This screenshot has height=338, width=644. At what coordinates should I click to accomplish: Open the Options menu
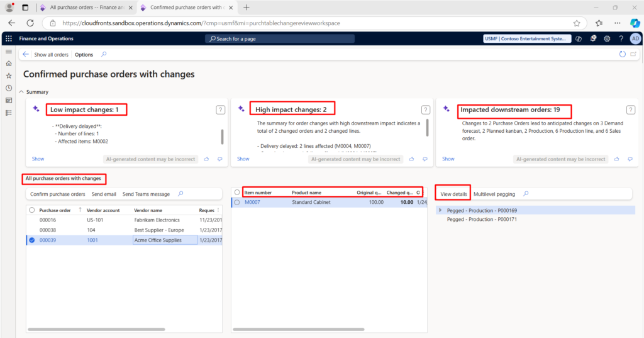(84, 55)
